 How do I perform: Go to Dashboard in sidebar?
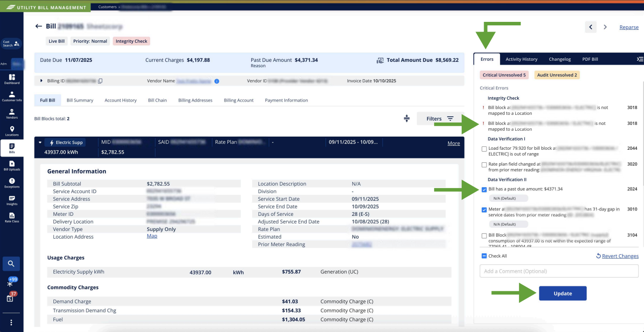click(x=12, y=79)
